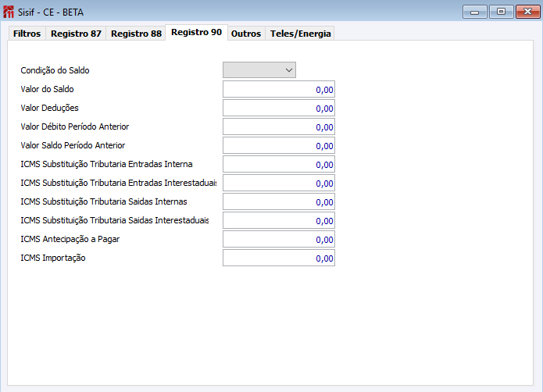Focus the Valor Deduções input
Viewport: 543px width, 392px height.
coord(279,108)
